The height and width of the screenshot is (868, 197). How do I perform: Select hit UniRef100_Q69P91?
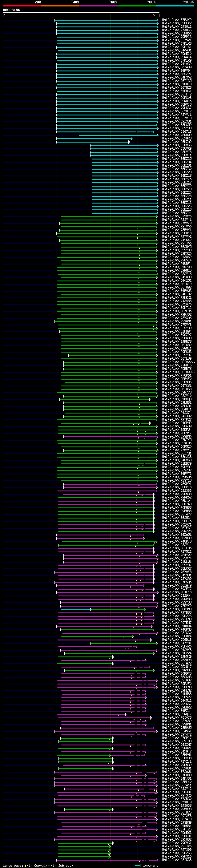(177, 484)
